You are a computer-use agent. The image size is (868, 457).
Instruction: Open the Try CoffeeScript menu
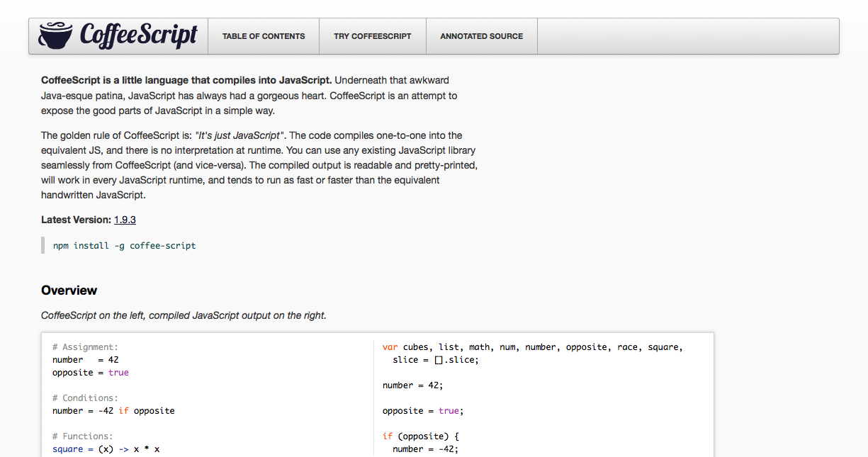[x=373, y=36]
